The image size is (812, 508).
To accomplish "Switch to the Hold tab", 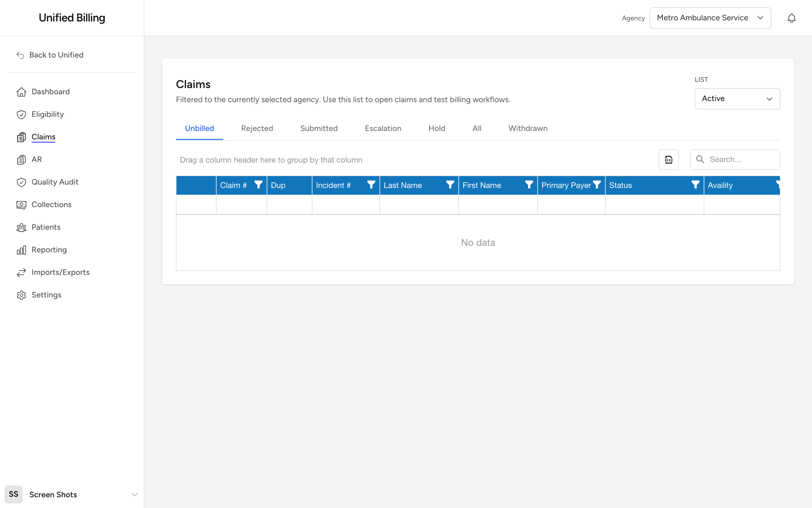I will pyautogui.click(x=436, y=128).
